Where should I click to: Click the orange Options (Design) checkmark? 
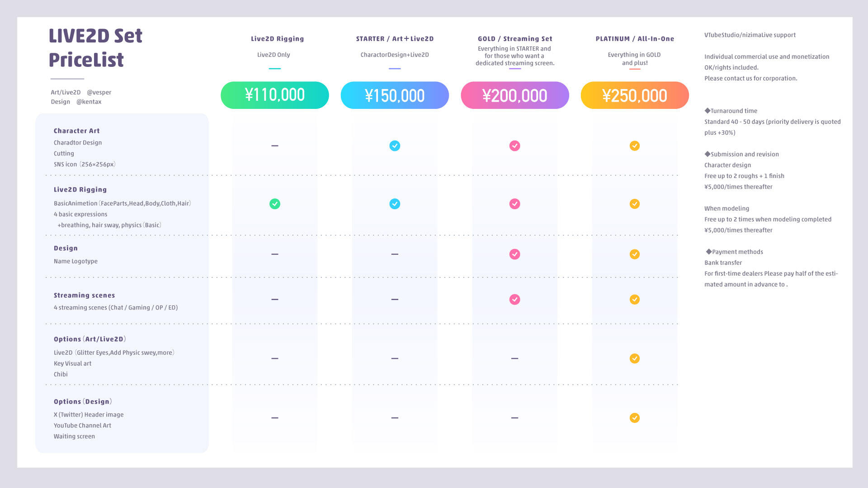point(635,418)
